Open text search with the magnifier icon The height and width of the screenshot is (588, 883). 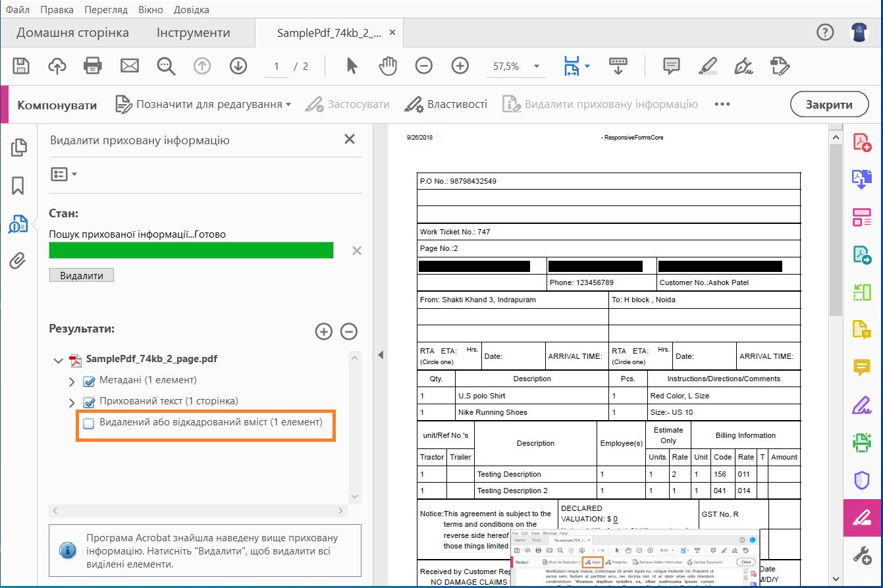pyautogui.click(x=166, y=66)
